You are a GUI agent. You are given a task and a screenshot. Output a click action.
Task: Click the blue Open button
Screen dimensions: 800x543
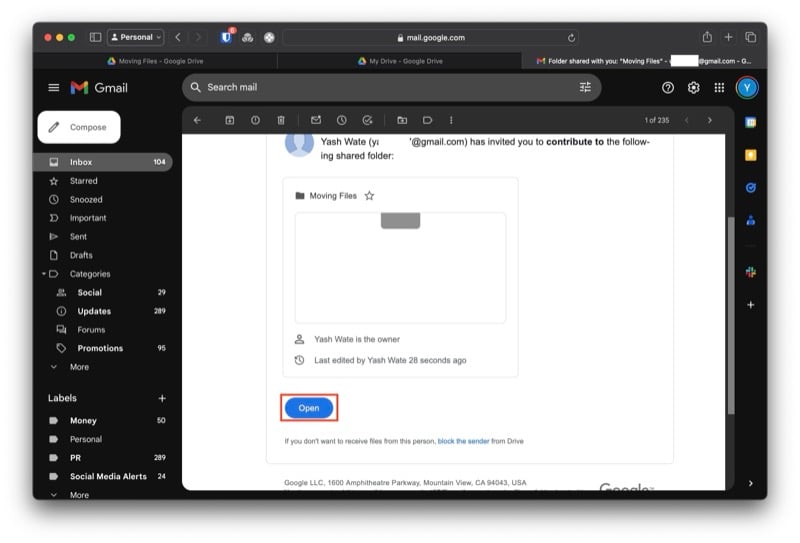pyautogui.click(x=309, y=408)
